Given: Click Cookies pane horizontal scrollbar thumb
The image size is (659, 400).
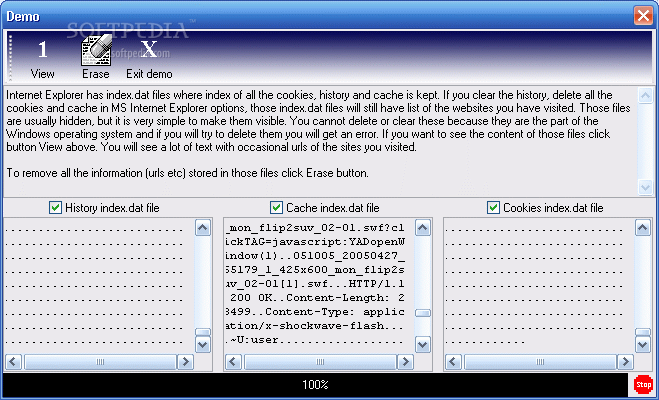Looking at the screenshot, I should [x=540, y=362].
